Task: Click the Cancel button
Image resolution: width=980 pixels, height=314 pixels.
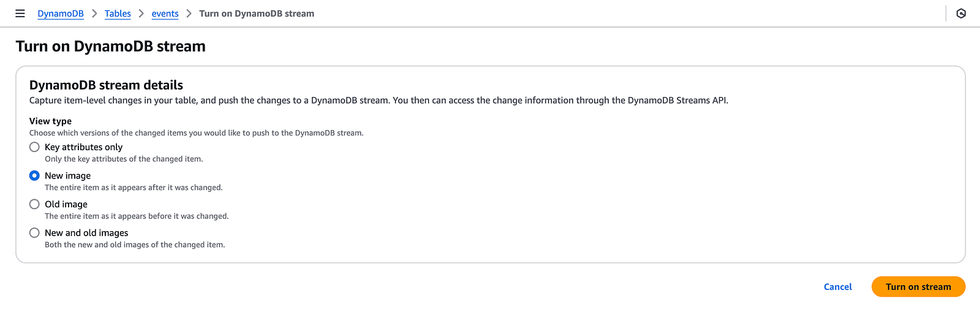Action: pos(838,287)
